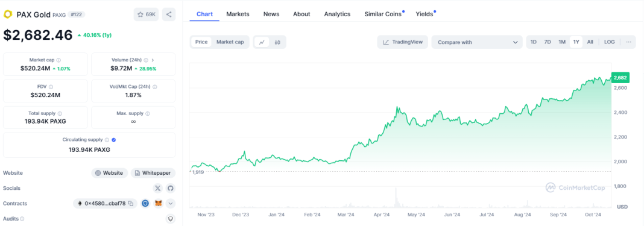644x226 pixels.
Task: Switch to the Markets tab
Action: pos(238,14)
